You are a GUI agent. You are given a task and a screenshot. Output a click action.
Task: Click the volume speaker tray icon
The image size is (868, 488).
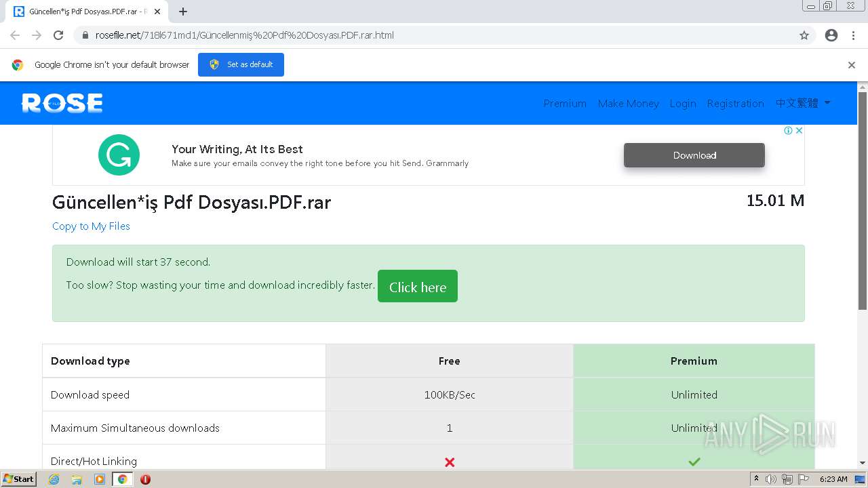(x=771, y=479)
